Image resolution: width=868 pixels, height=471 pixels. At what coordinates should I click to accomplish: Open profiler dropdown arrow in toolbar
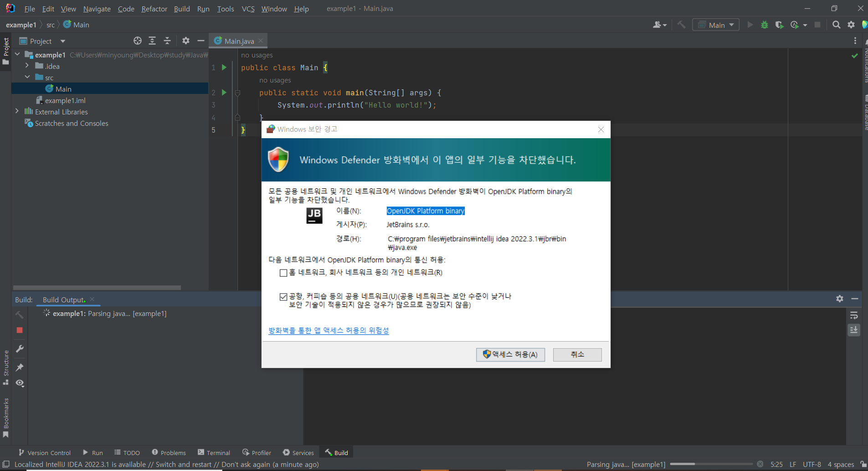point(805,25)
